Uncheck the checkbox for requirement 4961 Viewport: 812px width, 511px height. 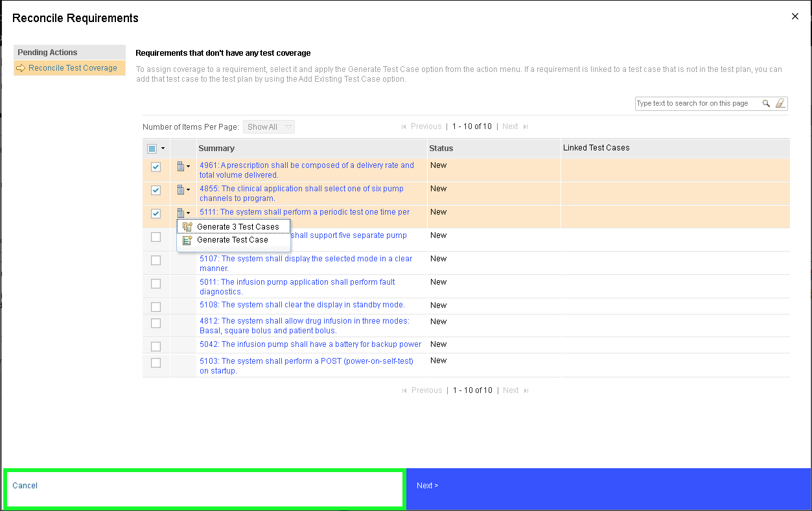click(x=156, y=167)
